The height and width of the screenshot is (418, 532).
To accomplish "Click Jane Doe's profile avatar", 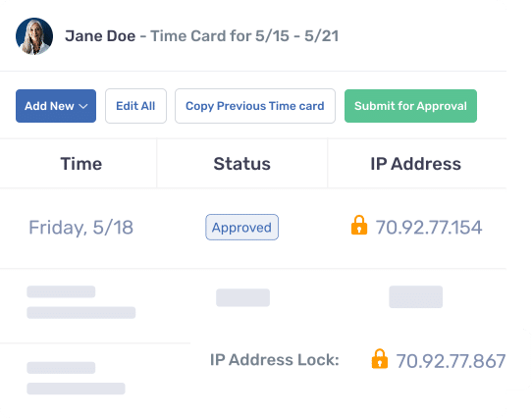I will pos(34,36).
